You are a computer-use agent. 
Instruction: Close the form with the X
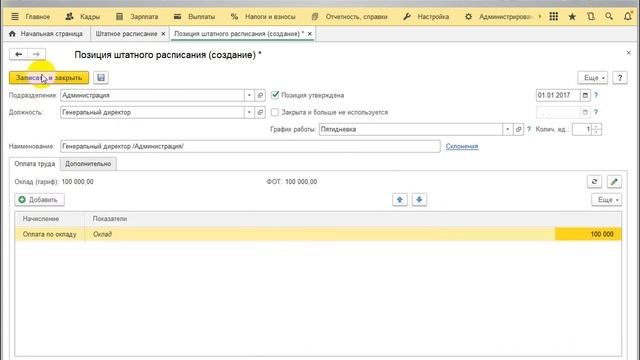pos(629,53)
